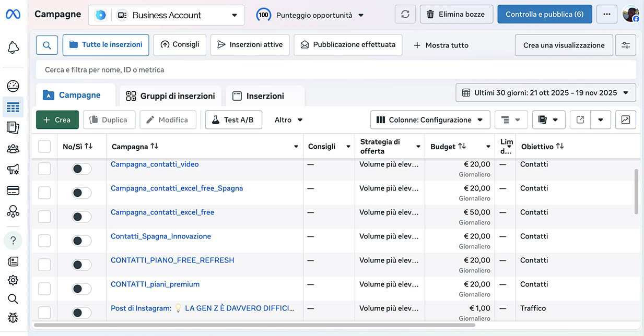Open the audiences people icon in sidebar
The image size is (644, 336).
coord(13,149)
